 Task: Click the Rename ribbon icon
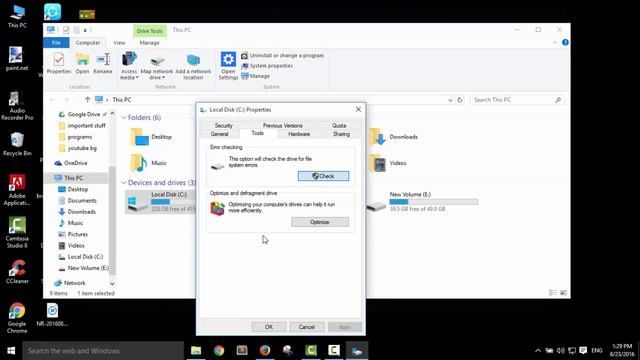103,64
